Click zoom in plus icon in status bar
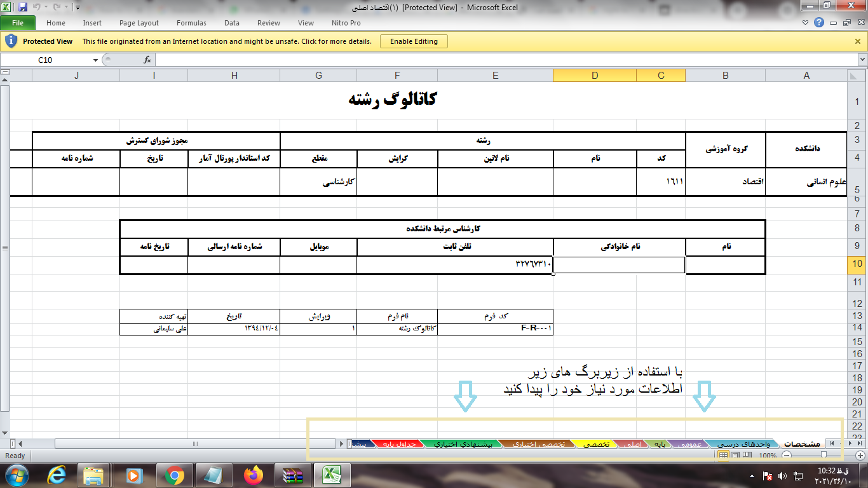 860,456
